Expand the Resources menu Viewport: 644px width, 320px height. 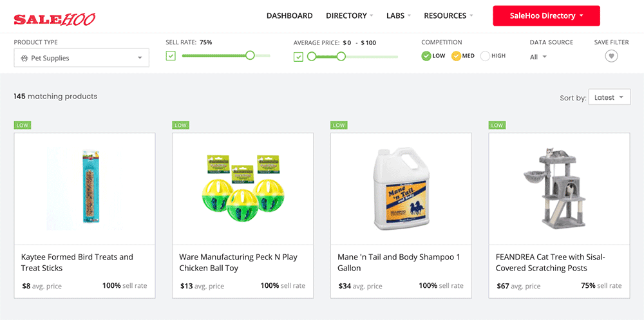point(448,15)
